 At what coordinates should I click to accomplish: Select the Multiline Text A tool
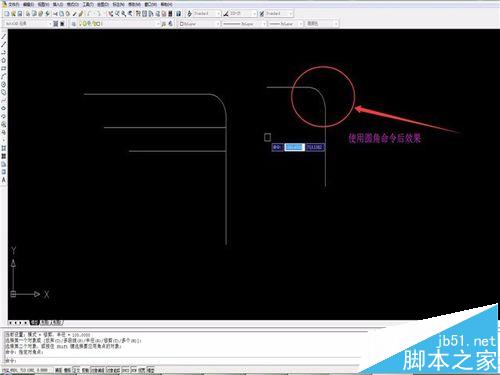pos(4,180)
